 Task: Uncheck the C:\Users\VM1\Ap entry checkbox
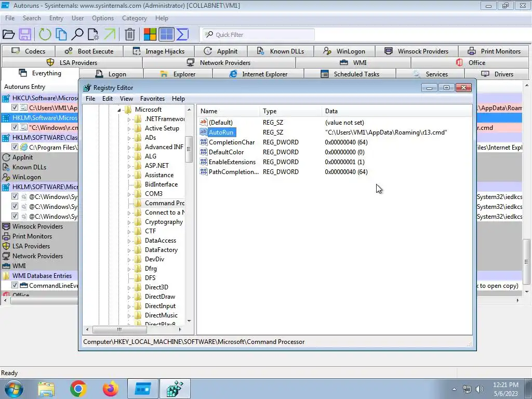(x=15, y=108)
